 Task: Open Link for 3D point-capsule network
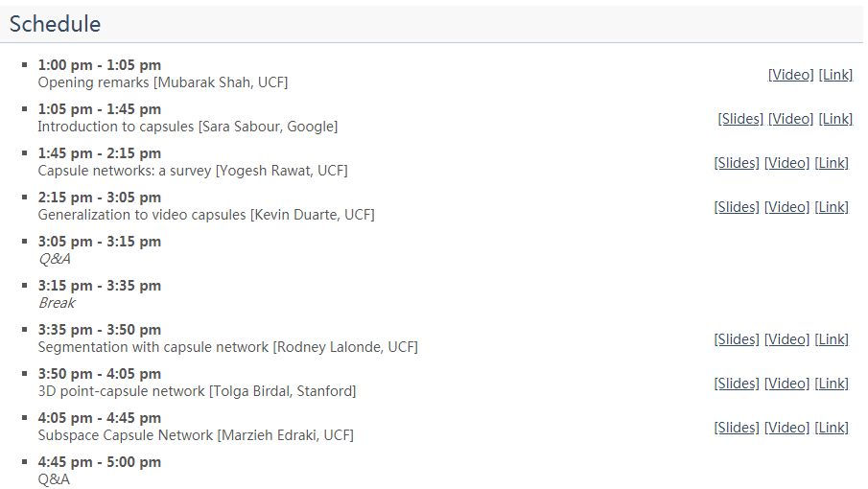(x=832, y=384)
